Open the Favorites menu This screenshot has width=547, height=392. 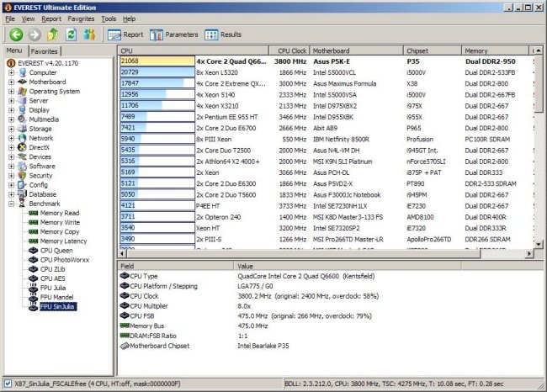[x=81, y=19]
